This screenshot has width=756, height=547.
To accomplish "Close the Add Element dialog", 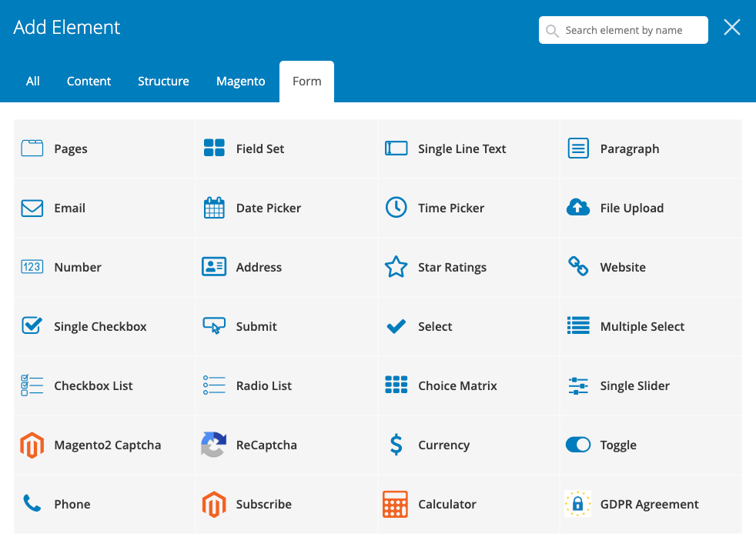I will point(732,28).
